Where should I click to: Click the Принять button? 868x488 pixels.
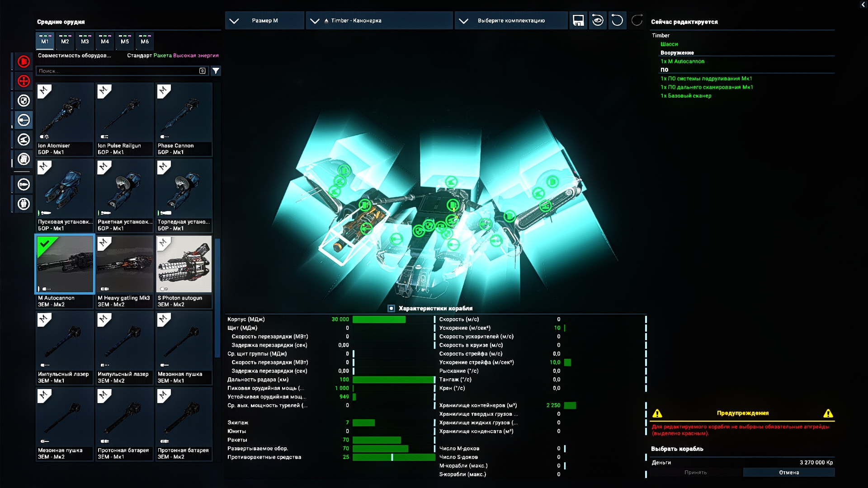pos(695,473)
